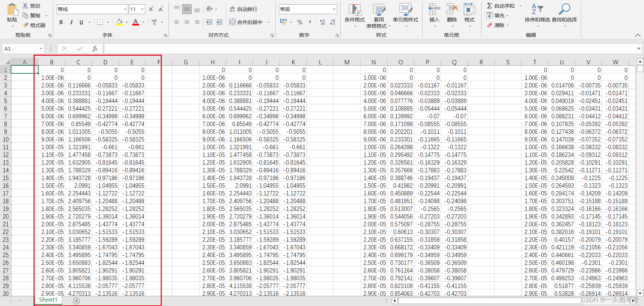This screenshot has height=306, width=644.
Task: Open Format as Table (套用表格格式) menu
Action: pyautogui.click(x=379, y=15)
